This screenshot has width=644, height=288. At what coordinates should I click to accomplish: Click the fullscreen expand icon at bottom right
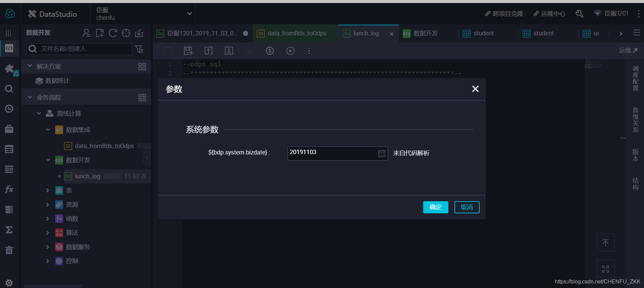(x=606, y=268)
